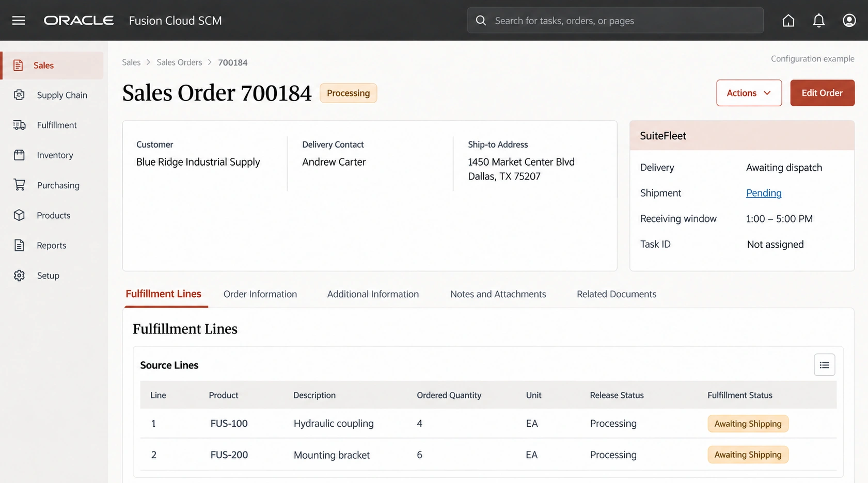Click the Setup gear icon
Viewport: 868px width, 483px height.
click(x=19, y=276)
